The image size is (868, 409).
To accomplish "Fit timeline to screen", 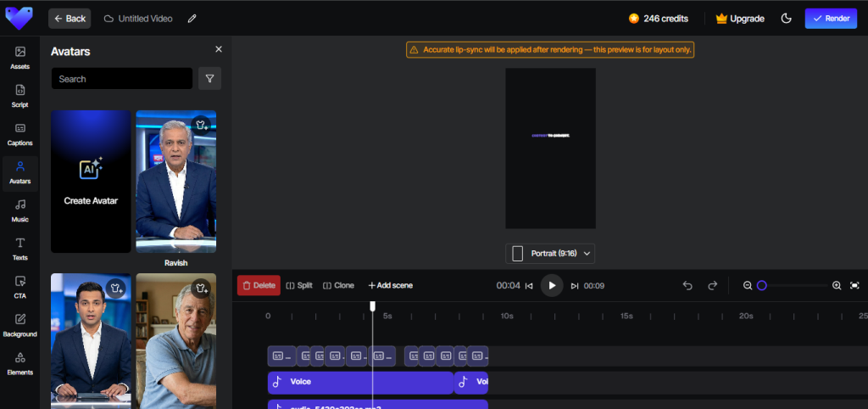I will click(854, 285).
